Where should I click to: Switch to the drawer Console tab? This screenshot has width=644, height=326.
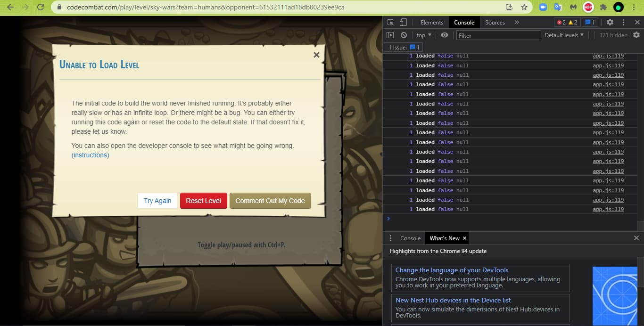tap(410, 238)
